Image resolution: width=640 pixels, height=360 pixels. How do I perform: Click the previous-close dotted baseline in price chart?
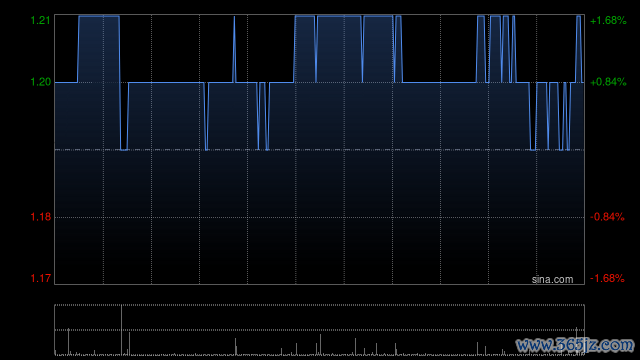[319, 150]
